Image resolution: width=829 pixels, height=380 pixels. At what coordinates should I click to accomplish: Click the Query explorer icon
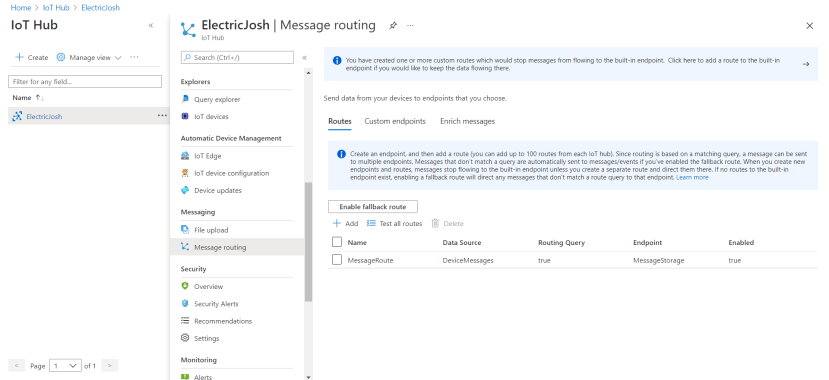pos(185,99)
